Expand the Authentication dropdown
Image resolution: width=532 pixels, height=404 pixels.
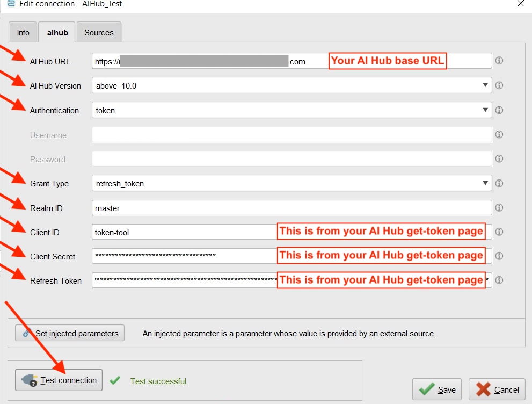[486, 110]
